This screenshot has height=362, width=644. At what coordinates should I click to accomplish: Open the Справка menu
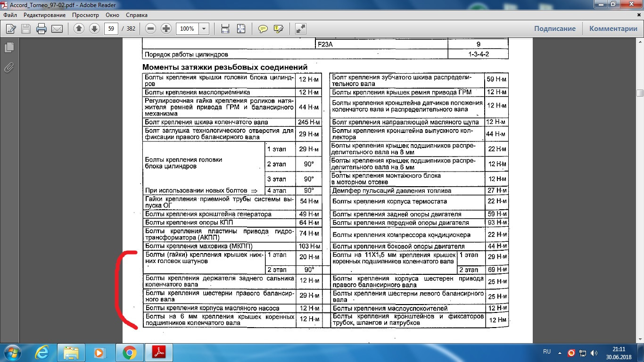coord(137,15)
